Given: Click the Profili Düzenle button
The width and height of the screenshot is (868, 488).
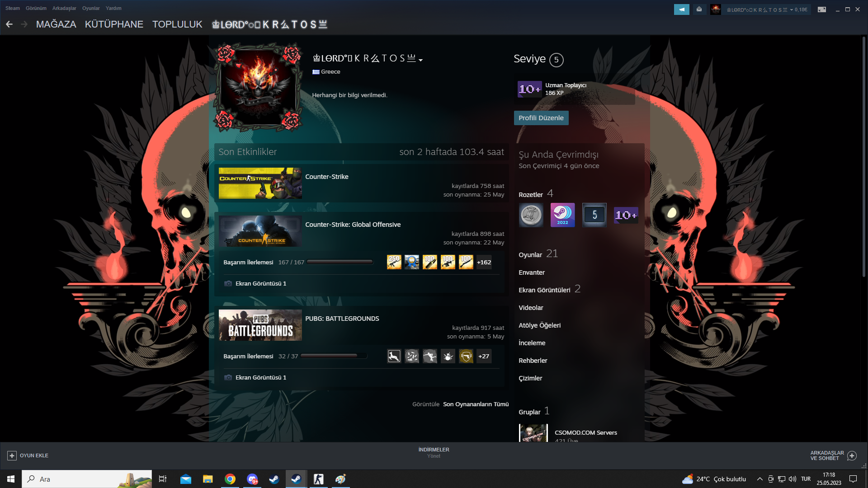Looking at the screenshot, I should pyautogui.click(x=541, y=118).
